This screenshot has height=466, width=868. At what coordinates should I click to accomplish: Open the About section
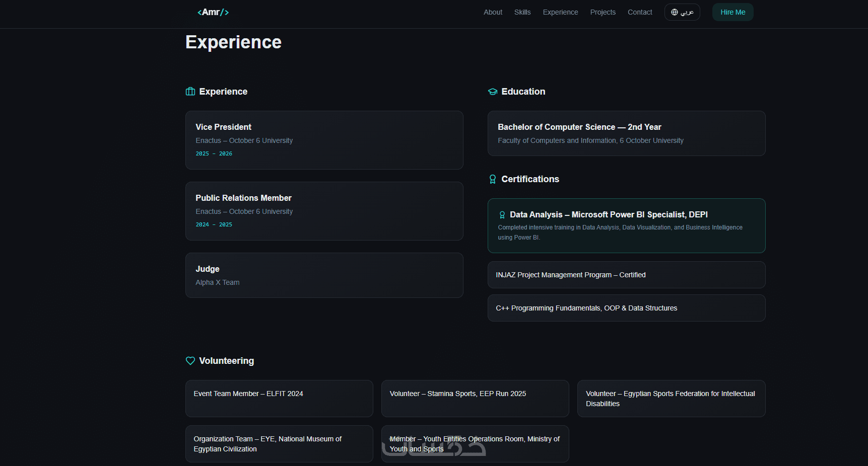[493, 12]
